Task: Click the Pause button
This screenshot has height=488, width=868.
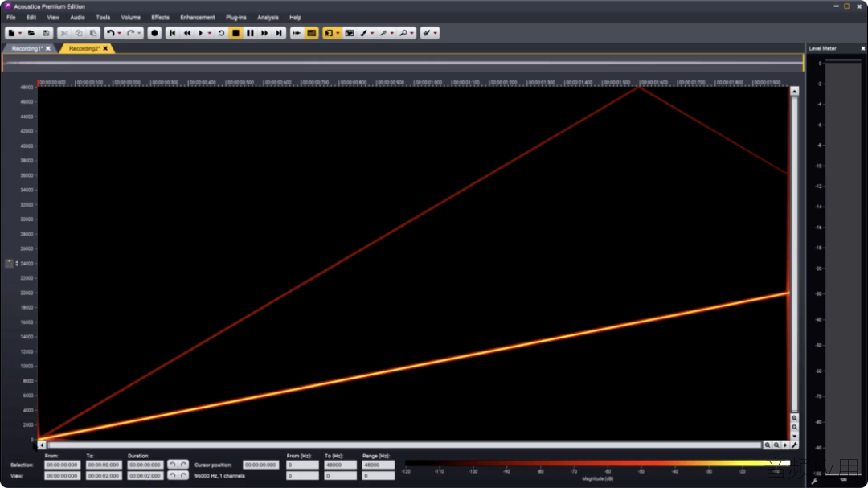Action: click(250, 33)
